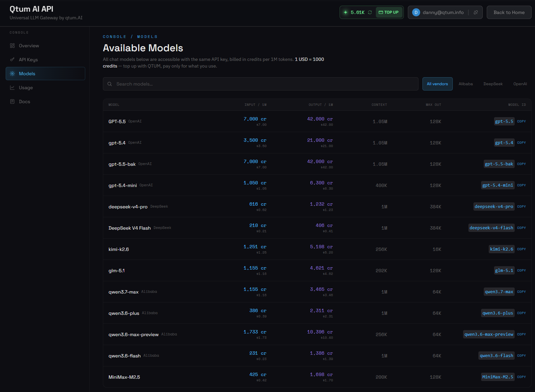This screenshot has height=392, width=535.
Task: Click the green credits sparkle icon
Action: (x=346, y=12)
